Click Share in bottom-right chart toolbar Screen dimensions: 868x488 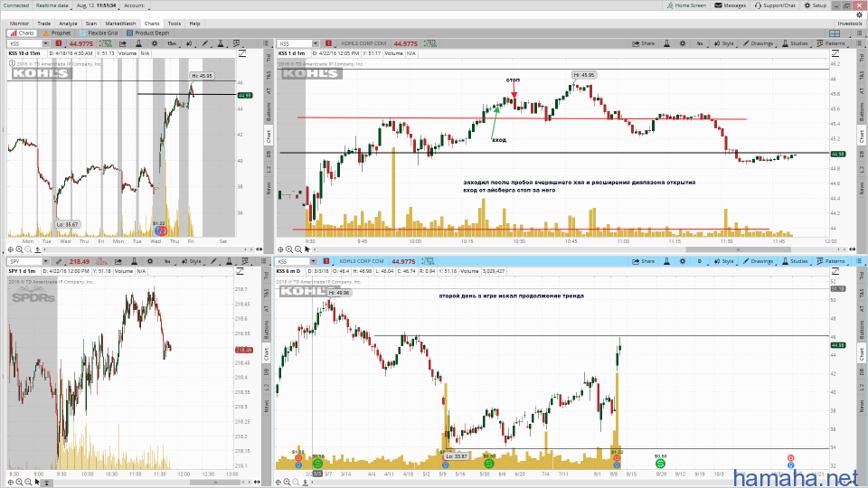coord(643,261)
